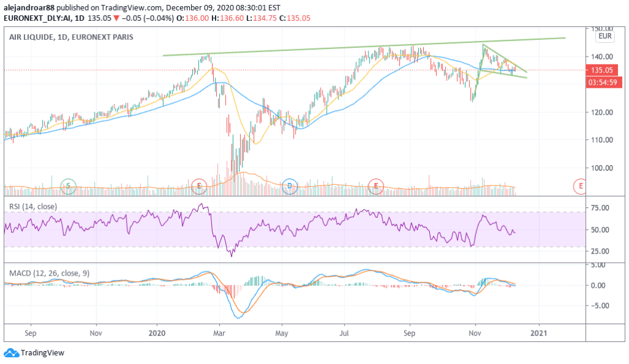Click the E earnings marker below September
The width and height of the screenshot is (629, 364).
point(376,186)
